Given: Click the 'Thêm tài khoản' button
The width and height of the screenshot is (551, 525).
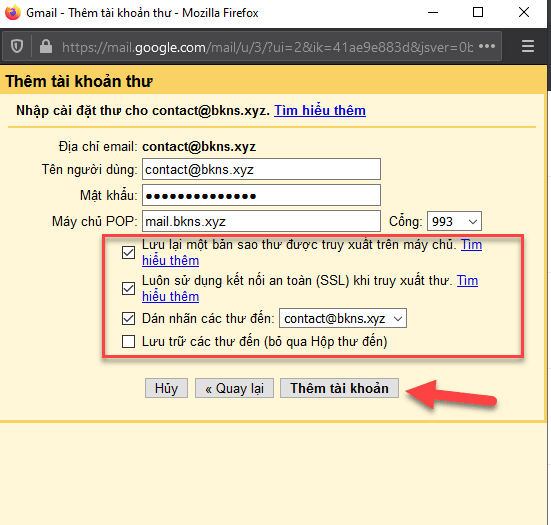Looking at the screenshot, I should [339, 388].
